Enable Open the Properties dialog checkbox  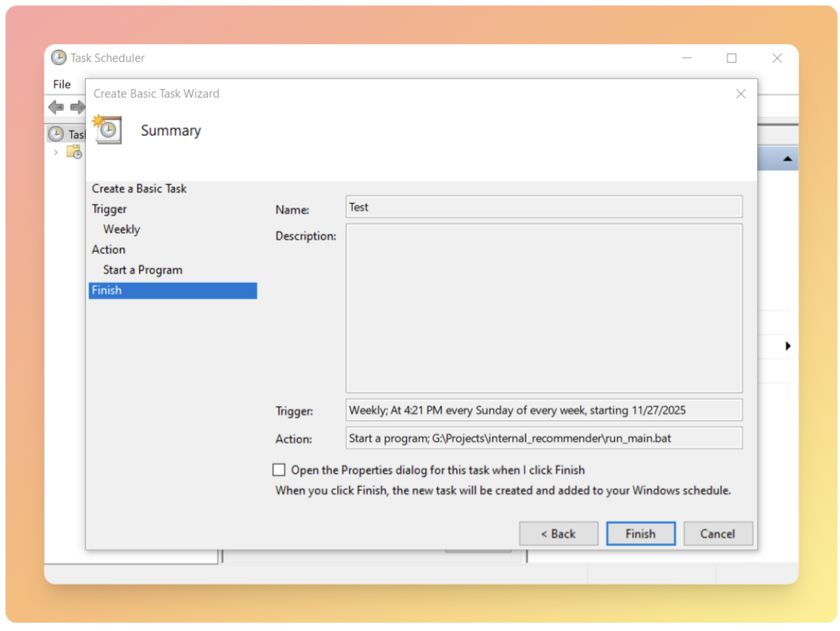click(279, 470)
